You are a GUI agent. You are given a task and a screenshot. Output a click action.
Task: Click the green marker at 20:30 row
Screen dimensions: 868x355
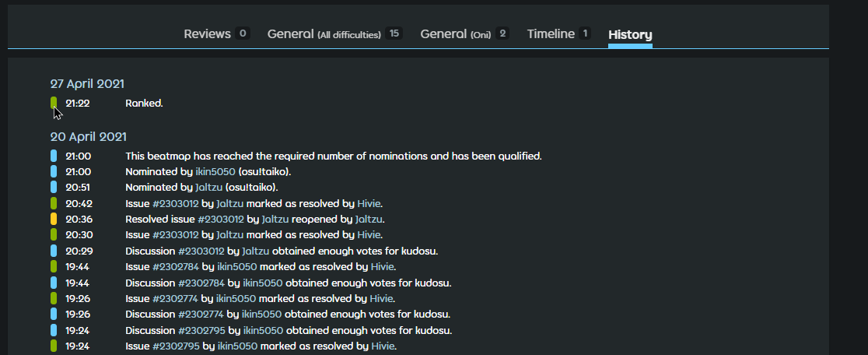click(54, 235)
